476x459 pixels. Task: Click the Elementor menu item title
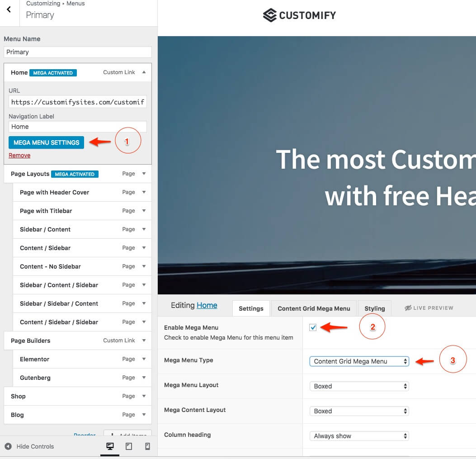tap(35, 360)
